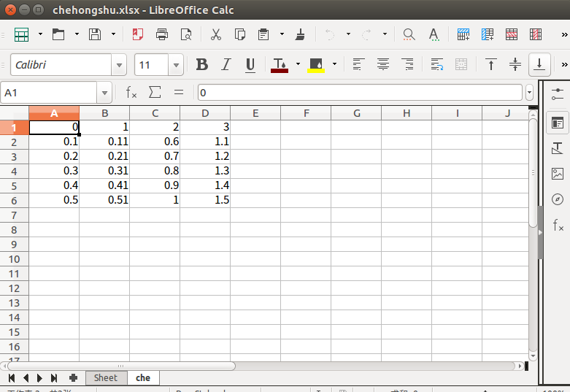This screenshot has height=392, width=570.
Task: Toggle Align Bottom
Action: coord(539,65)
